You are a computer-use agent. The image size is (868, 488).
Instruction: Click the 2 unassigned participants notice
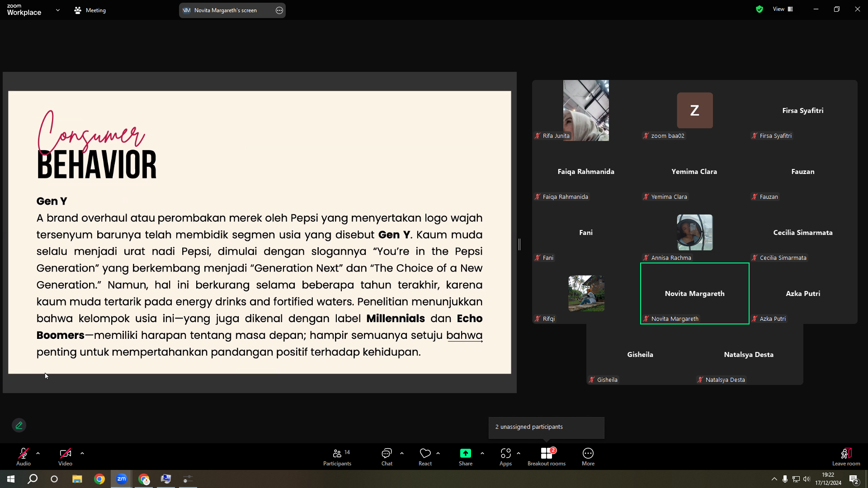point(546,427)
